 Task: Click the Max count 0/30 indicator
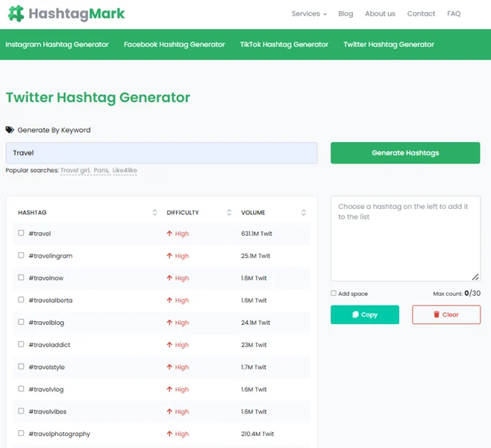457,293
